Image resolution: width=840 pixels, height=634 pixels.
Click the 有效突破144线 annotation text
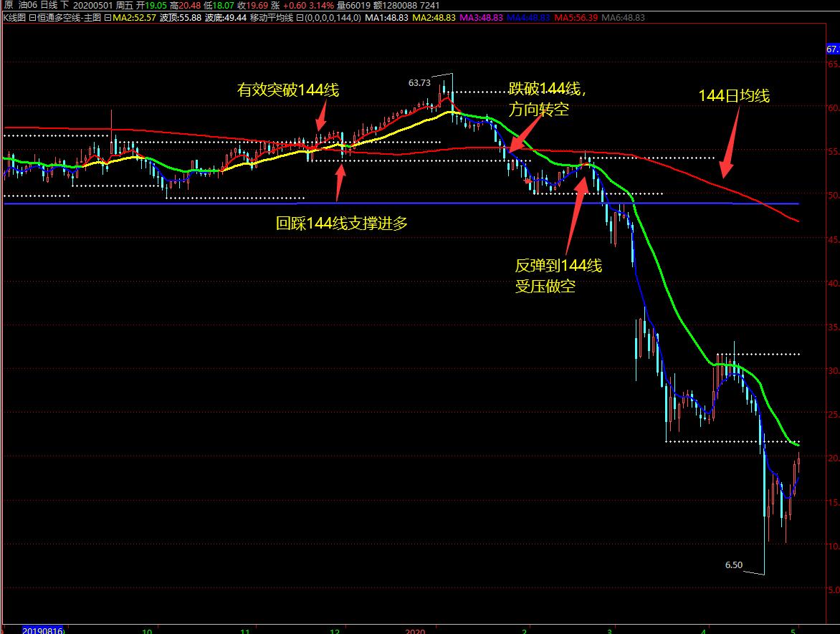click(288, 90)
